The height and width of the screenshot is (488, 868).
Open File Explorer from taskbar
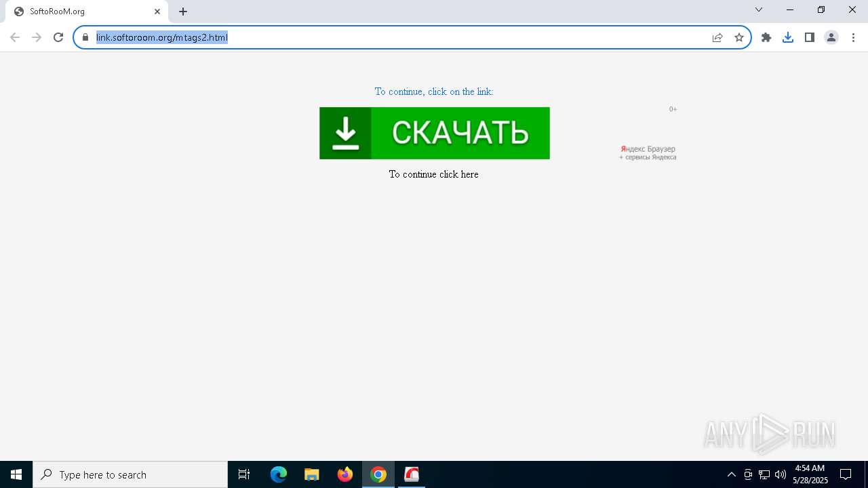(x=312, y=474)
